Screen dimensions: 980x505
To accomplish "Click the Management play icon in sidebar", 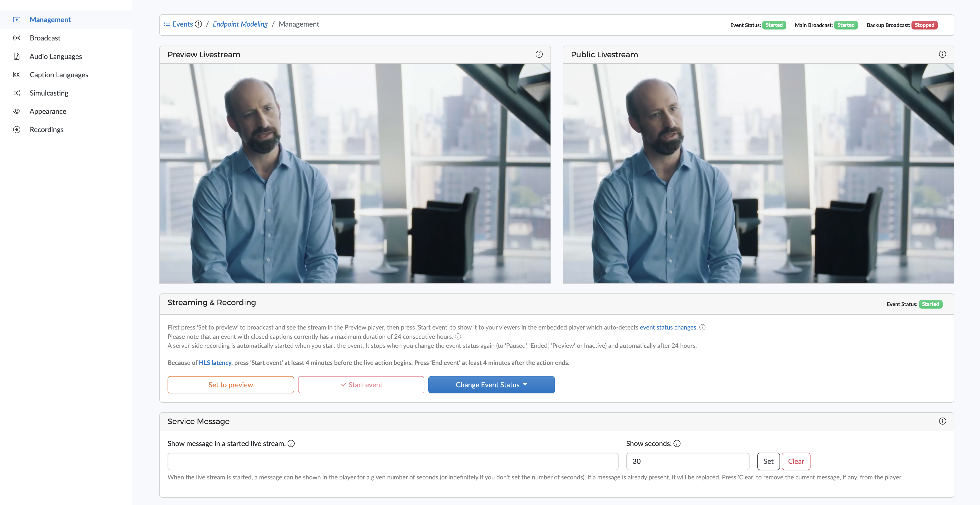I will click(x=17, y=19).
